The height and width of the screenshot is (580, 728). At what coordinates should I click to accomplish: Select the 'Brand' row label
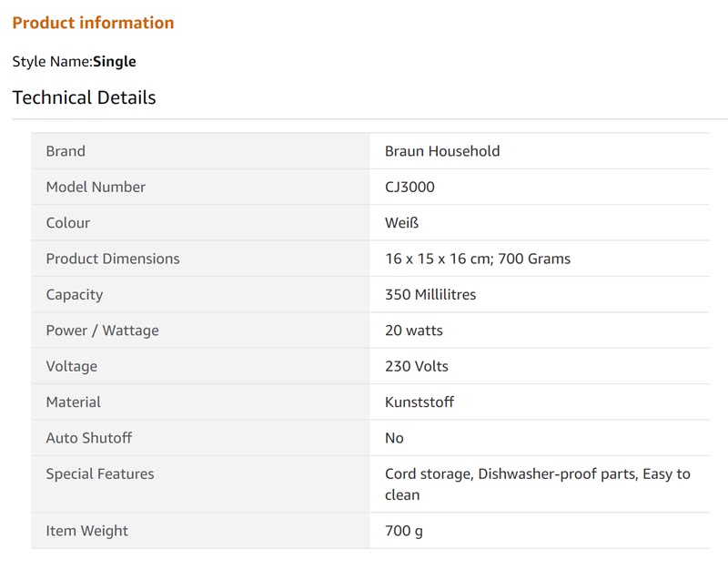(66, 151)
